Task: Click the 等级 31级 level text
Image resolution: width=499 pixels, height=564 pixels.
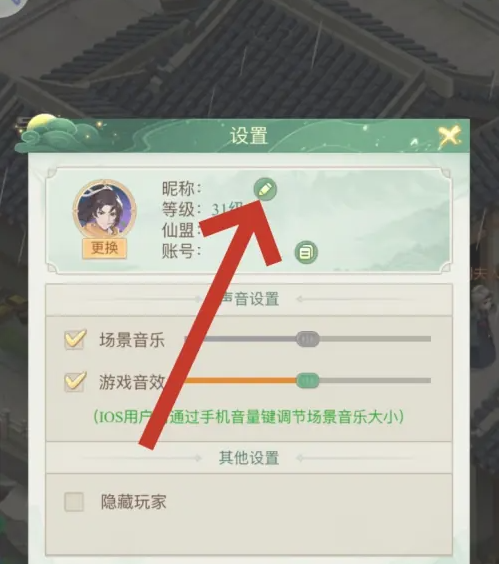Action: coord(203,209)
